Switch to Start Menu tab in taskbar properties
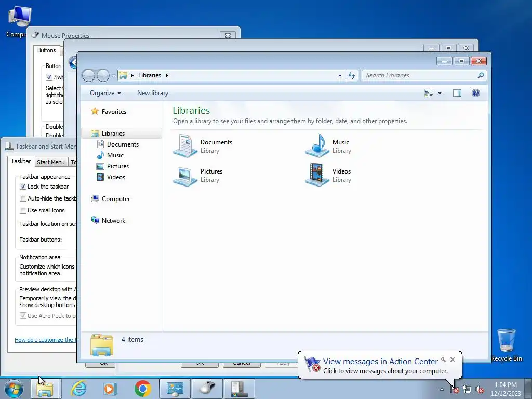532x399 pixels. click(50, 162)
